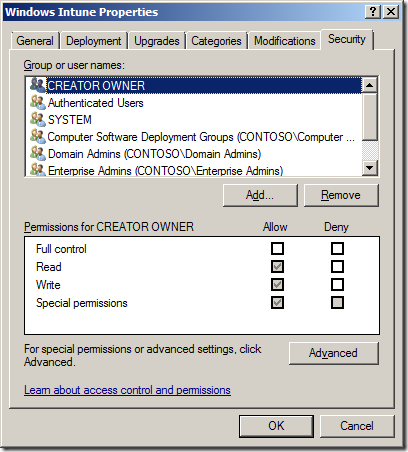Click the title bar help question mark
Viewport: 408px width, 452px height.
373,12
